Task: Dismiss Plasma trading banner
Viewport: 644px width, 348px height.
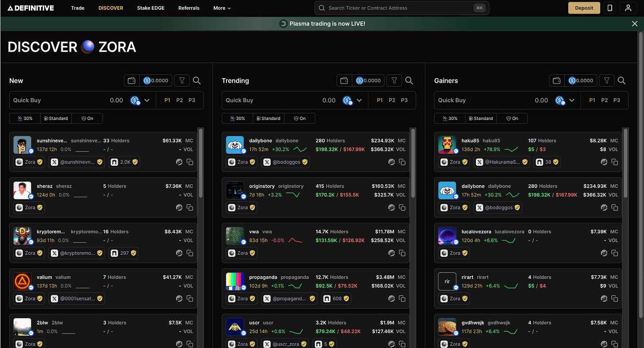Action: click(635, 24)
